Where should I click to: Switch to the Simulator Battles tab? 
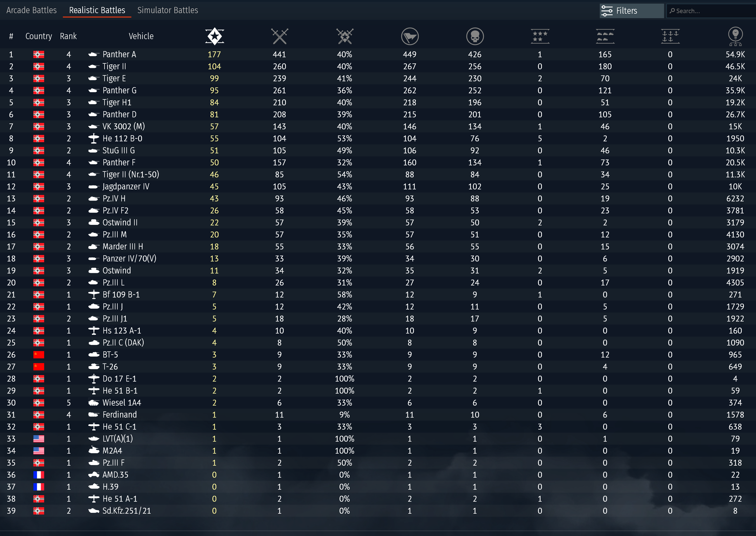pyautogui.click(x=167, y=10)
